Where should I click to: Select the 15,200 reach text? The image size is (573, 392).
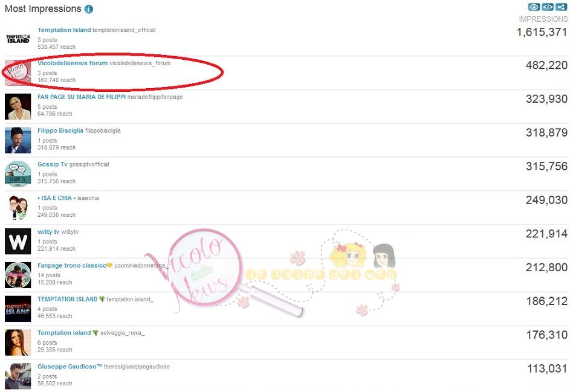55,282
